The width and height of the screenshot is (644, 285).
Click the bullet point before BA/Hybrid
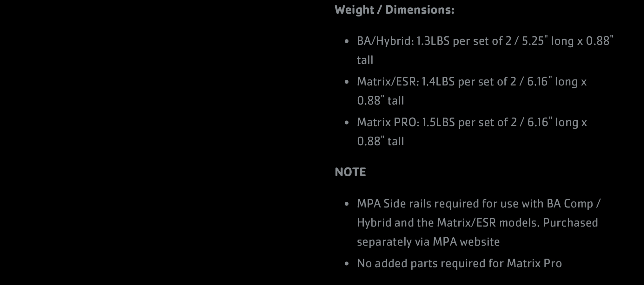coord(347,41)
